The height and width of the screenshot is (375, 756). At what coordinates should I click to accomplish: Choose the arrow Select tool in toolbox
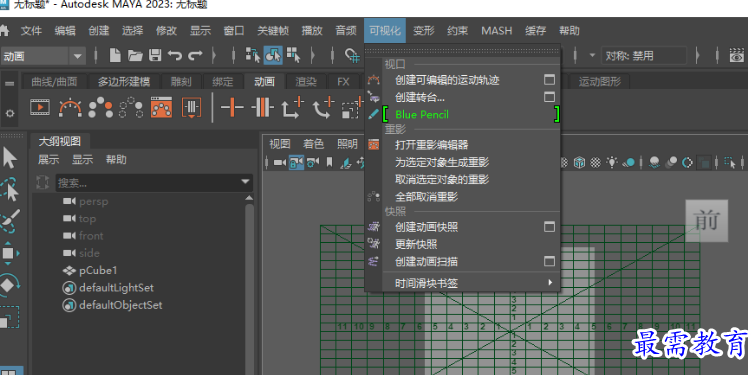(10, 158)
